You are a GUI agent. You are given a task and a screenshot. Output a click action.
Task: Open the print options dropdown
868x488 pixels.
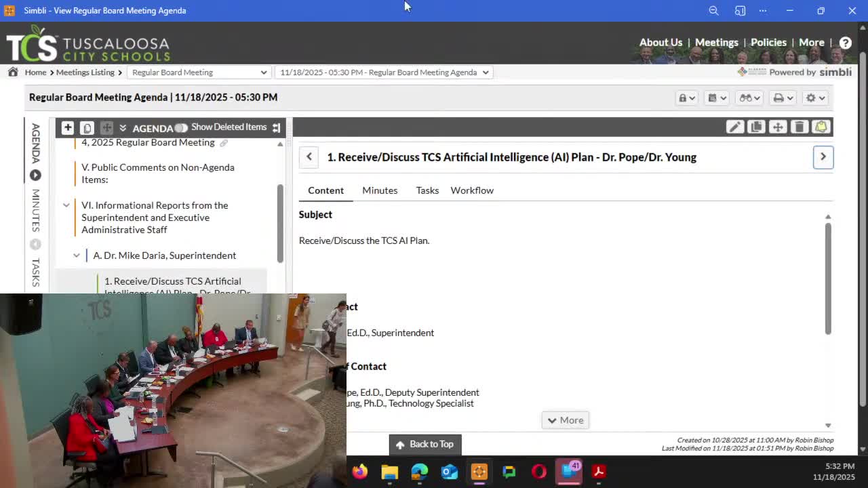pos(783,98)
